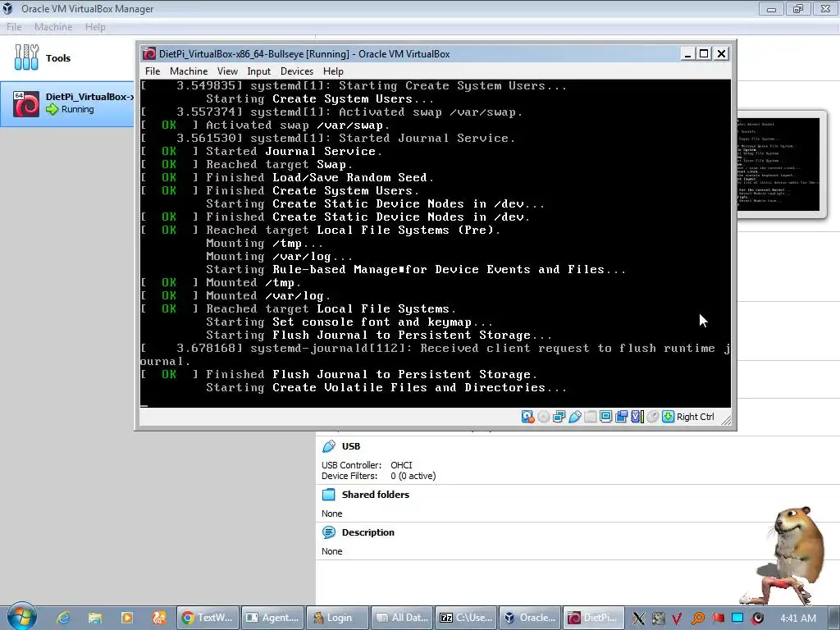This screenshot has height=630, width=840.
Task: Click the USB section header in details
Action: click(351, 446)
